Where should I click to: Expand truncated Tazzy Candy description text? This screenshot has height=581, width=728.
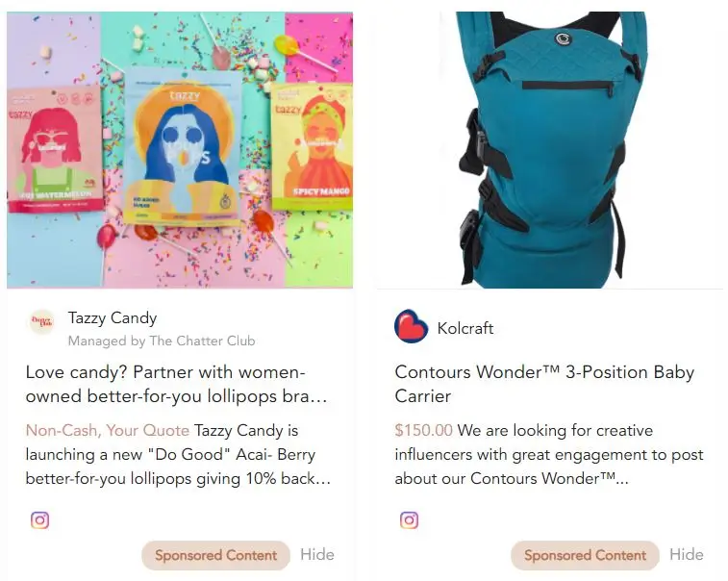point(178,454)
